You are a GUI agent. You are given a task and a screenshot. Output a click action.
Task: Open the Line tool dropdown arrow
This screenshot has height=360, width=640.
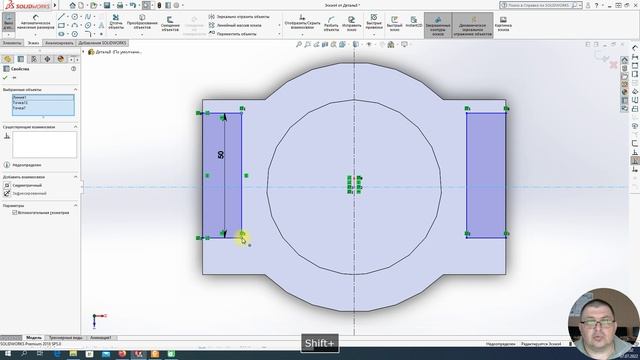(67, 17)
